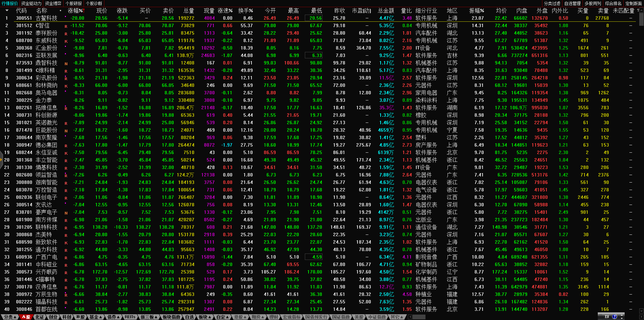
Task: Click the EN input language indicator
Action: point(607,317)
